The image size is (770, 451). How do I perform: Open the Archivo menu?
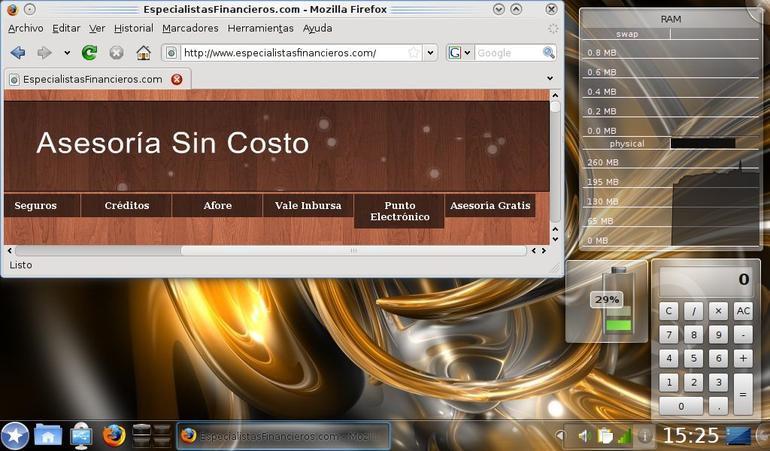pyautogui.click(x=26, y=28)
